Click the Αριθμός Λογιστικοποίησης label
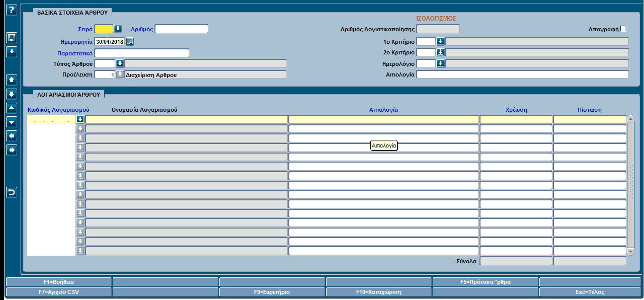 click(x=378, y=29)
